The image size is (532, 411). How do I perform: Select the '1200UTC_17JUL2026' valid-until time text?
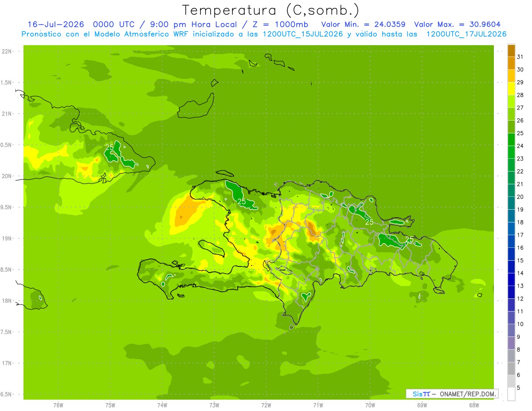(466, 34)
